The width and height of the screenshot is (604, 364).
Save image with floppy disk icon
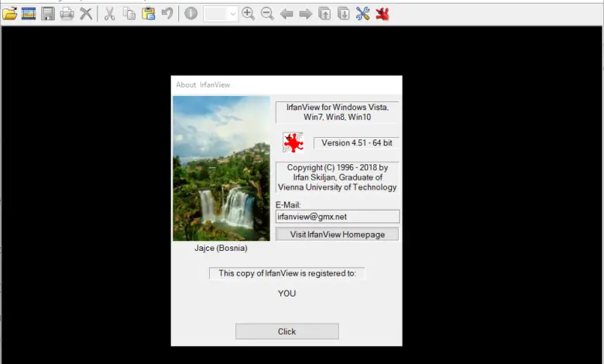pyautogui.click(x=48, y=14)
